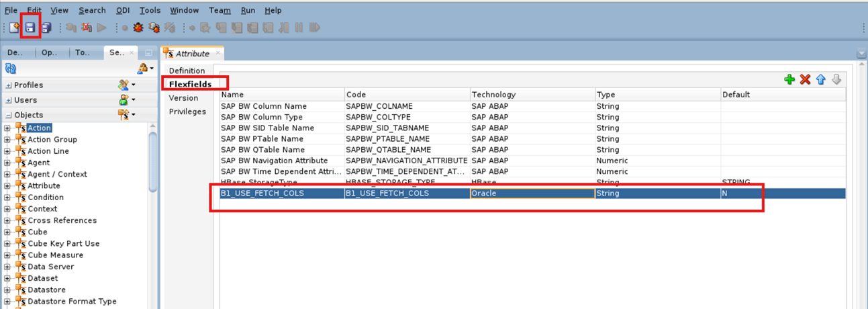Select the Attribute item in Objects tree
868x309 pixels.
tap(44, 186)
